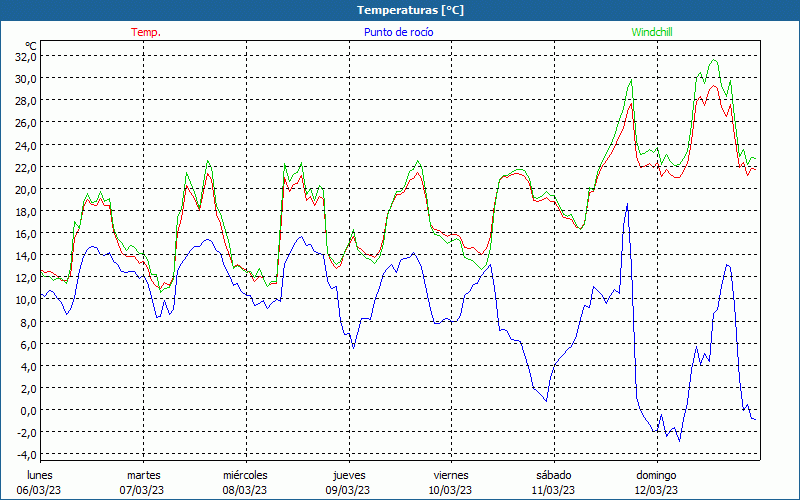Click the 10,0 y-axis label
This screenshot has height=500, width=800.
click(26, 299)
